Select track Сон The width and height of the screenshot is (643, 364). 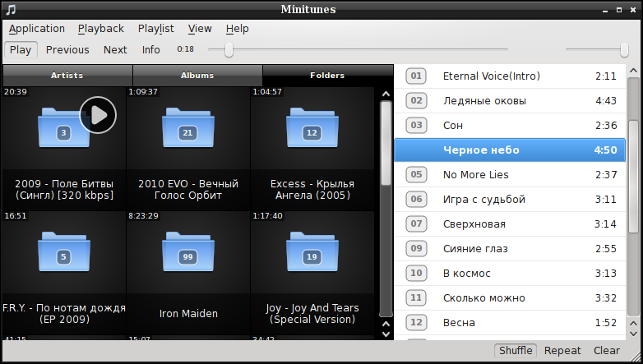tap(510, 125)
